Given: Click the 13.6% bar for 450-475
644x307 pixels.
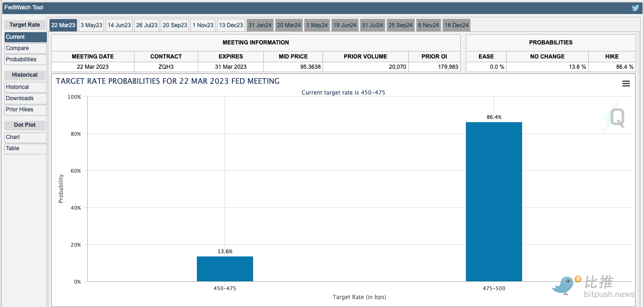Looking at the screenshot, I should pos(225,269).
